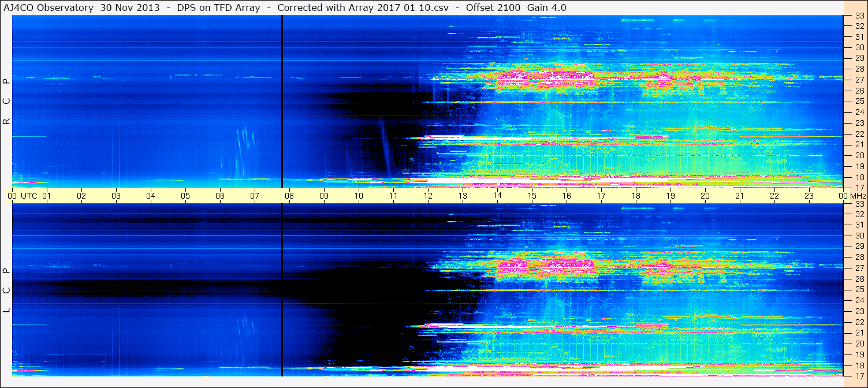
Task: Click the "00 MHz" label ending the time axis
Action: pyautogui.click(x=851, y=196)
